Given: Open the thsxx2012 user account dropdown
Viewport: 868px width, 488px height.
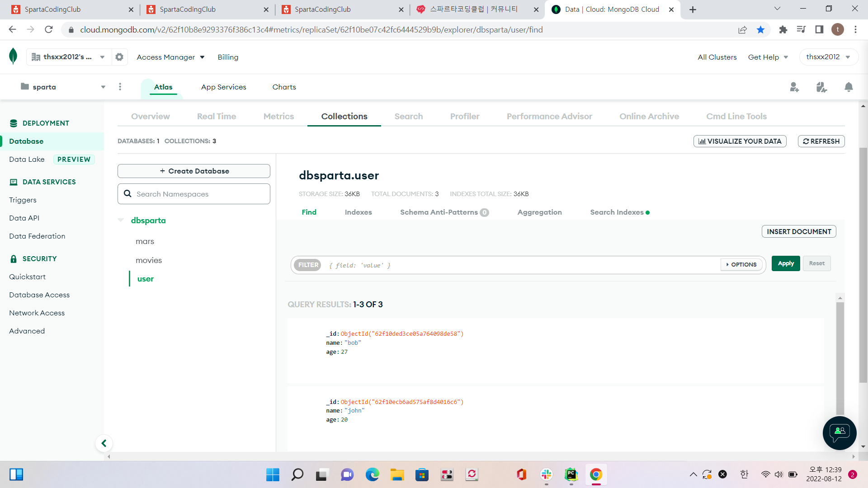Looking at the screenshot, I should coord(828,57).
